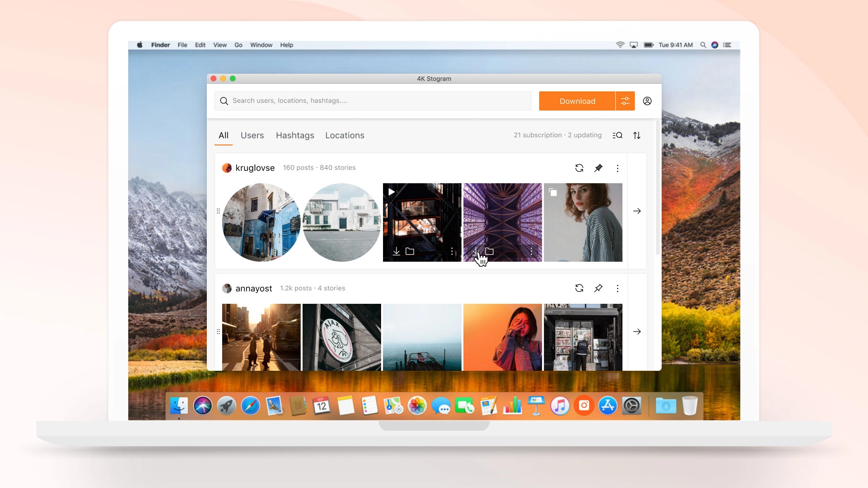Open System Preferences from the Dock

click(632, 406)
